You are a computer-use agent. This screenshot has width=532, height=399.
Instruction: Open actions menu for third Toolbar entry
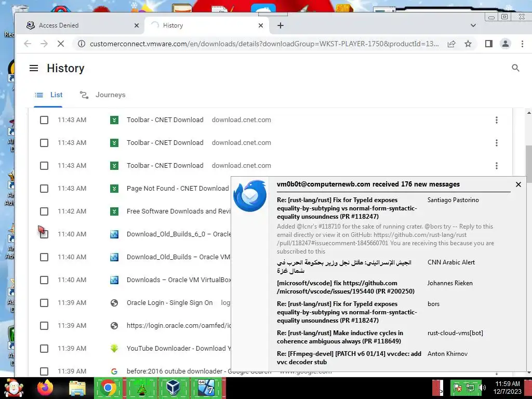coord(496,166)
